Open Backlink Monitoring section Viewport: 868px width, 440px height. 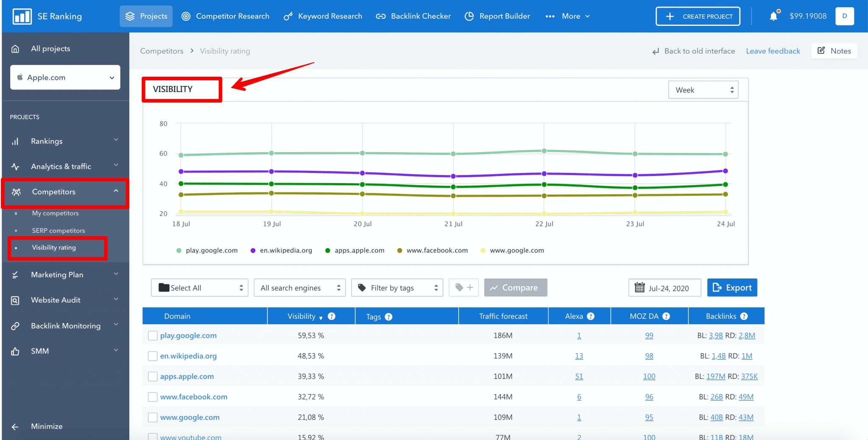point(65,326)
